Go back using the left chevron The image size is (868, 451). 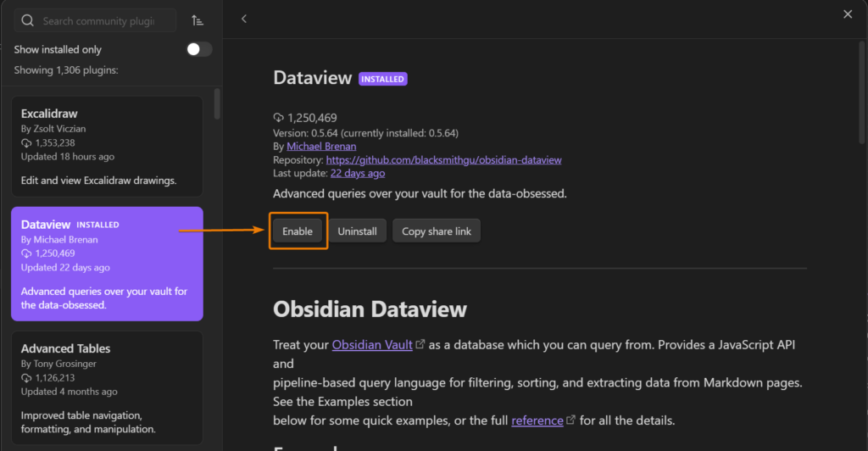(x=244, y=19)
